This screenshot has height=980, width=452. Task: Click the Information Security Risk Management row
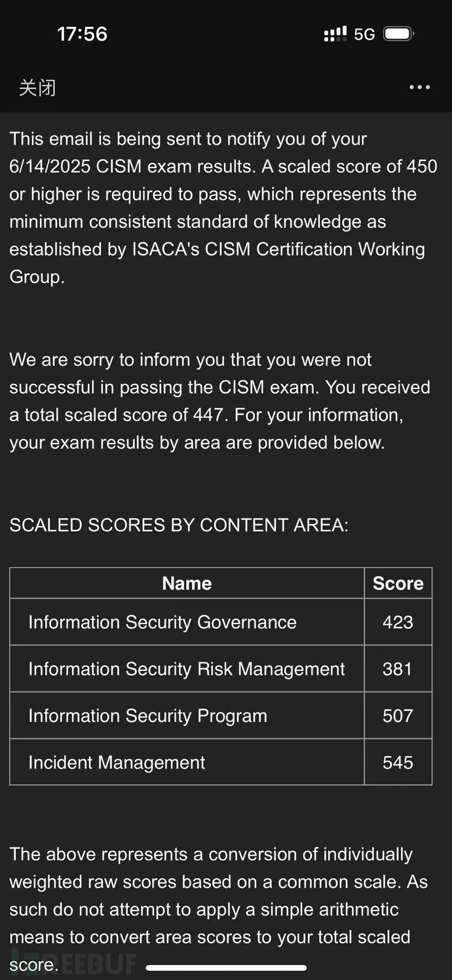point(187,669)
